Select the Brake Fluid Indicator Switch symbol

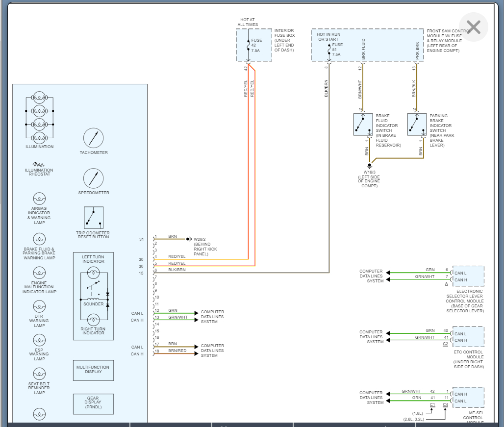pos(363,125)
